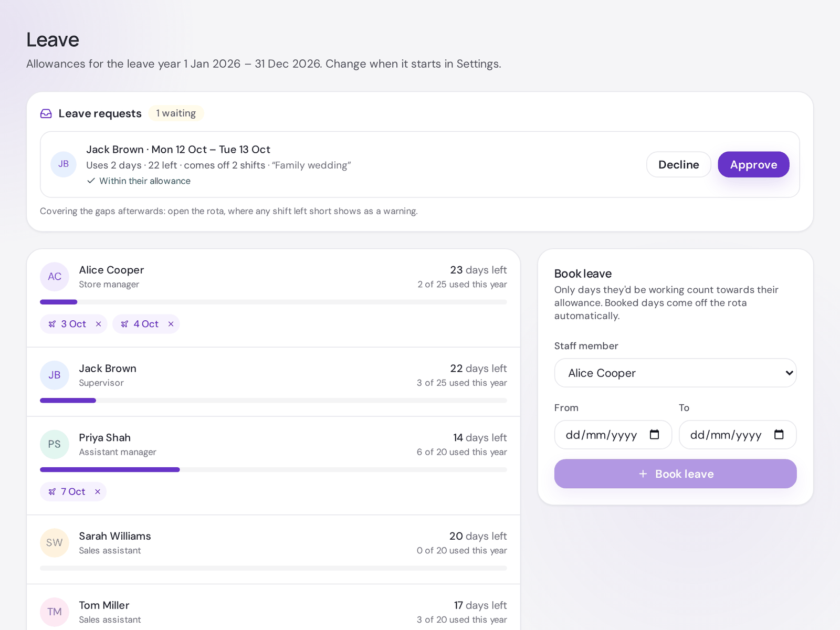Click "Supervisor" role under Jack Brown

[x=101, y=383]
